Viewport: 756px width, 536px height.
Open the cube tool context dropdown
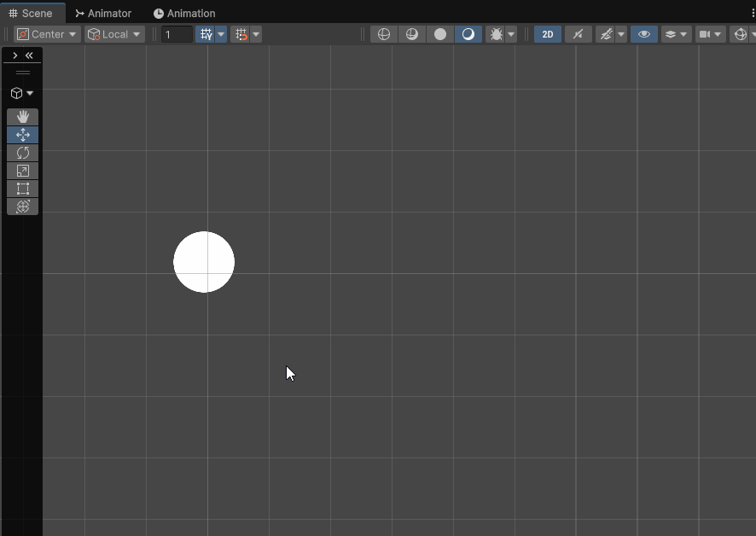coord(22,93)
